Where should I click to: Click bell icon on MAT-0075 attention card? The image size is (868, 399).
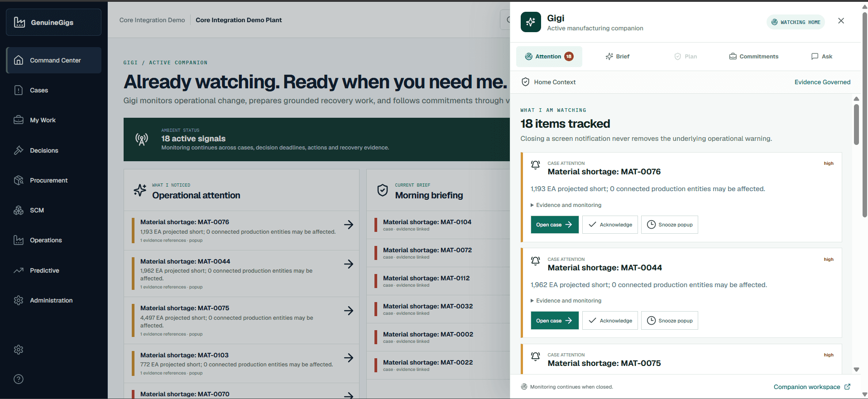point(535,356)
